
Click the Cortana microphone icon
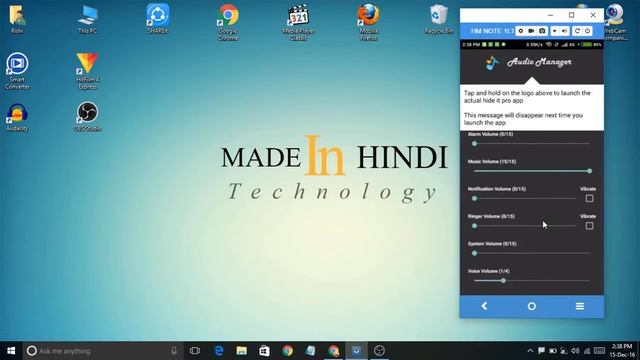tap(174, 351)
